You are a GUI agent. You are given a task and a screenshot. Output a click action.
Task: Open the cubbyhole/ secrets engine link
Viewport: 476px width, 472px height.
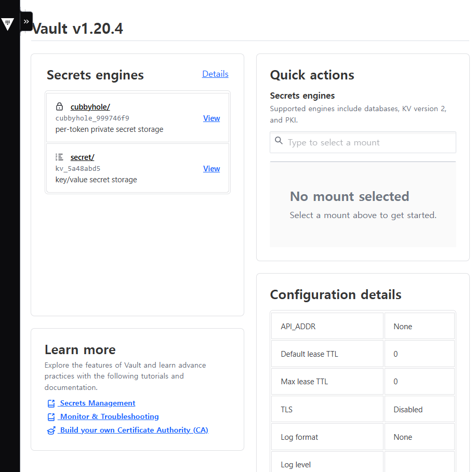tap(90, 107)
